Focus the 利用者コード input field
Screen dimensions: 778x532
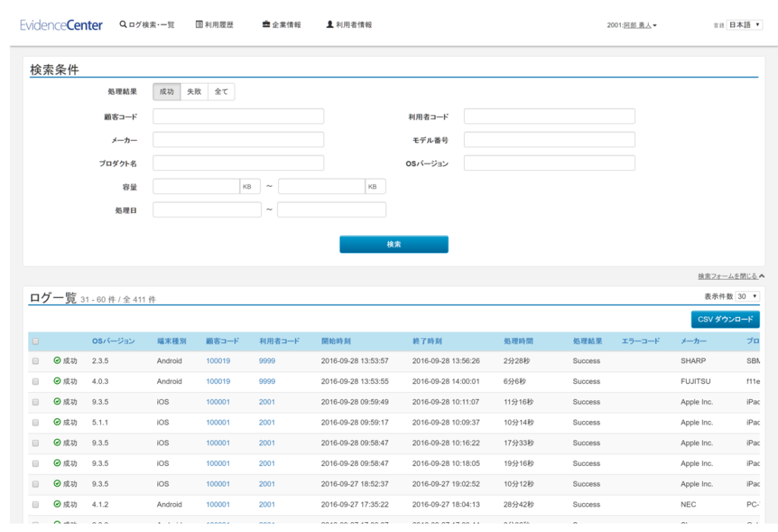[550, 116]
